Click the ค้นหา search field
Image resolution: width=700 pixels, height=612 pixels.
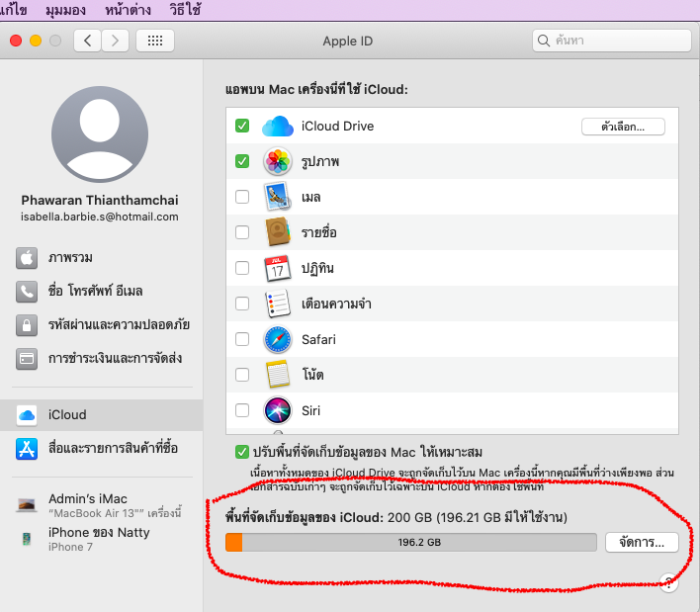[x=612, y=41]
